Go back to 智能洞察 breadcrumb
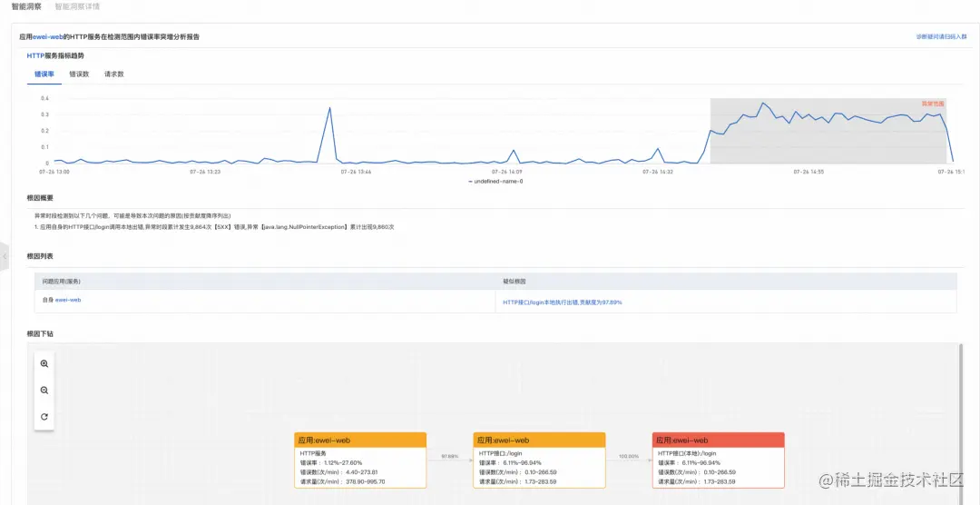The image size is (980, 505). pyautogui.click(x=26, y=6)
